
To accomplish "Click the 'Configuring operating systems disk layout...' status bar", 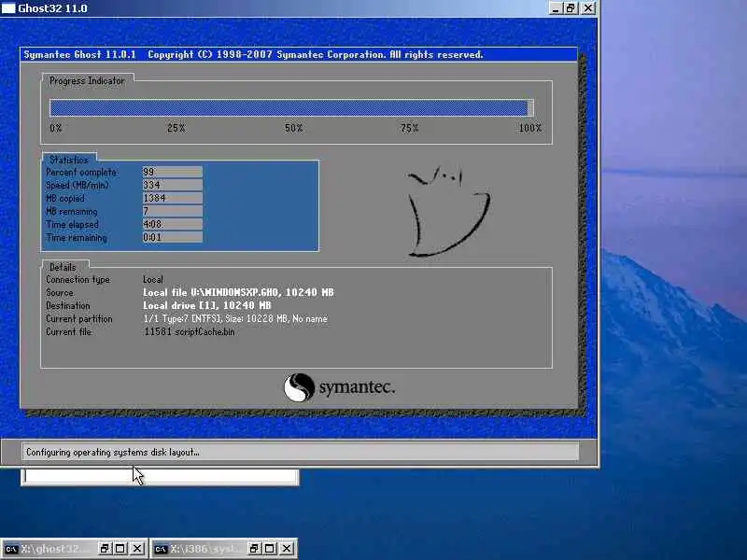I will point(300,452).
